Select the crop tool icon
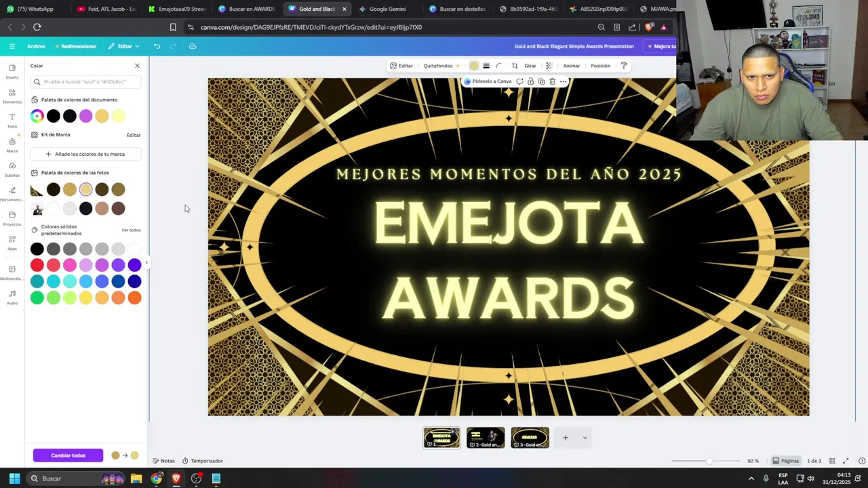 click(515, 66)
